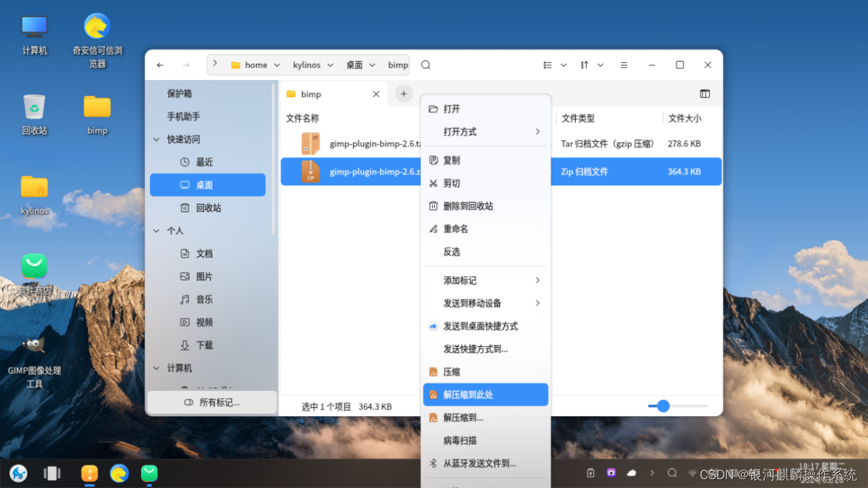Choose 打开 from the context menu
This screenshot has height=488, width=868.
(486, 109)
